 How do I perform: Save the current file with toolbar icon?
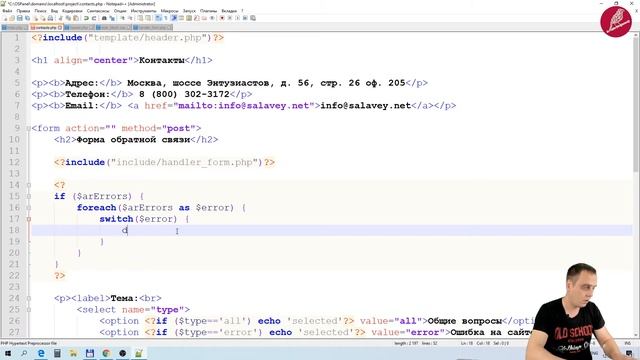[20, 18]
